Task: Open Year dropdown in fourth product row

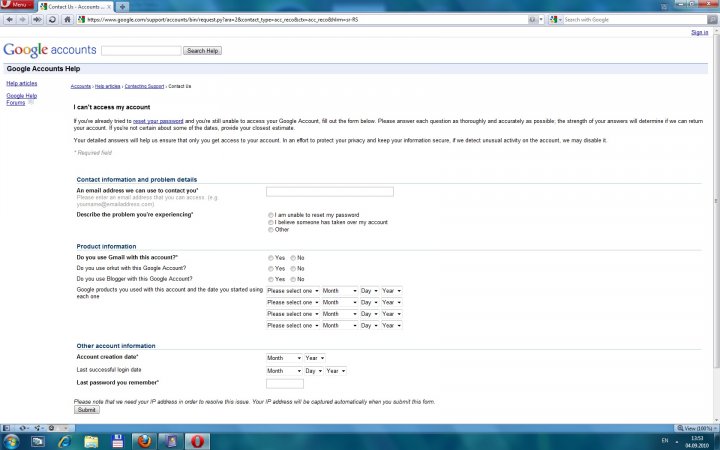Action: point(392,325)
